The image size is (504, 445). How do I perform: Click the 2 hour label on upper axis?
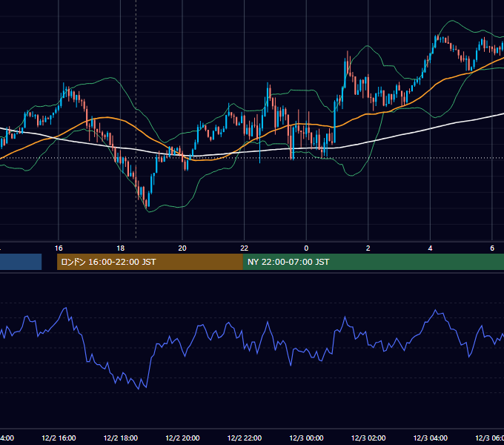[368, 248]
